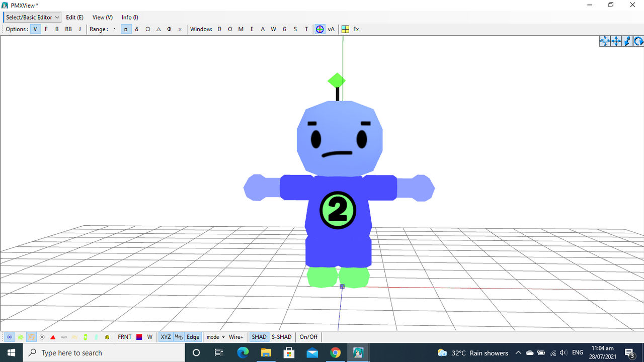Open the Edit (E) menu
The width and height of the screenshot is (644, 362).
coord(74,17)
